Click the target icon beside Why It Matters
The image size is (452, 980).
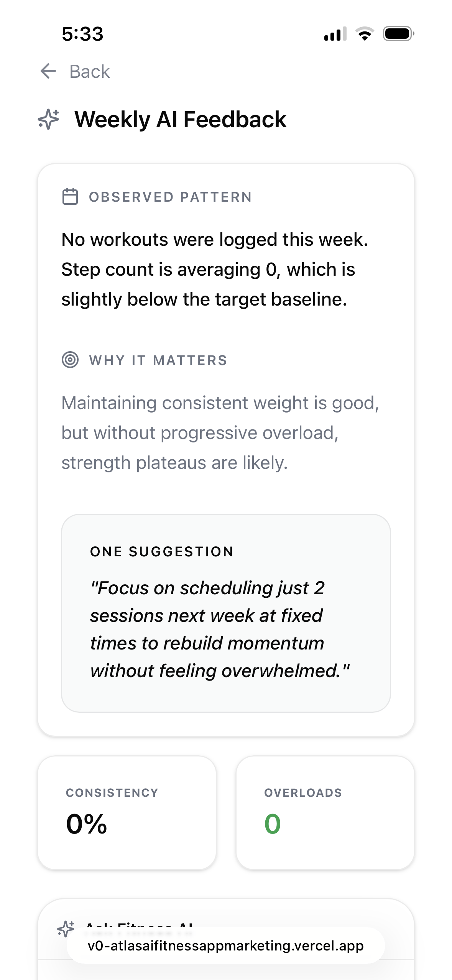pos(70,360)
